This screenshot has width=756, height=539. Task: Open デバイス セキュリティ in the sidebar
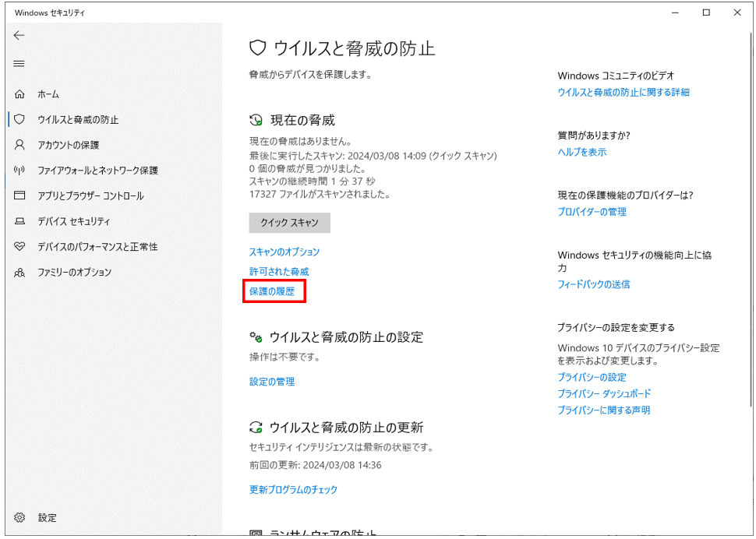coord(74,221)
